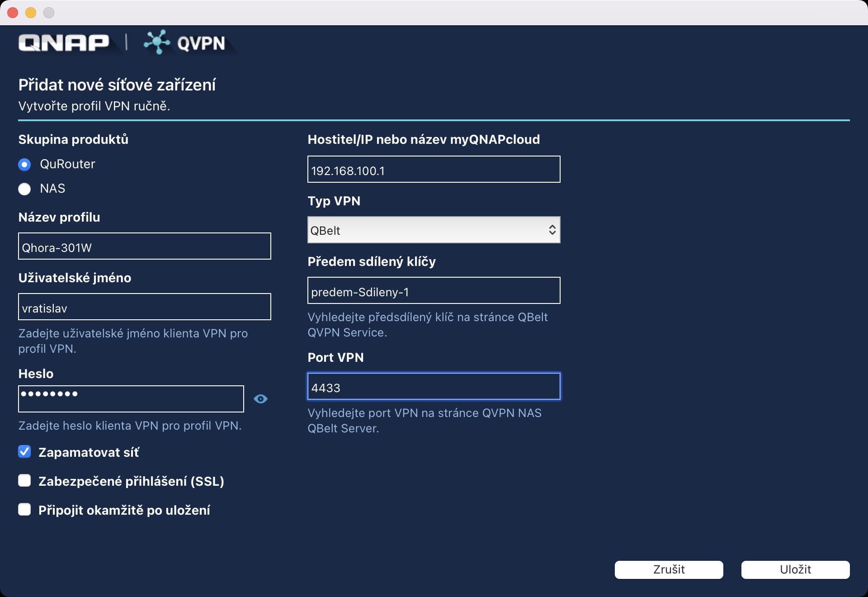Select the NAS product group option
The height and width of the screenshot is (597, 868).
pos(24,189)
